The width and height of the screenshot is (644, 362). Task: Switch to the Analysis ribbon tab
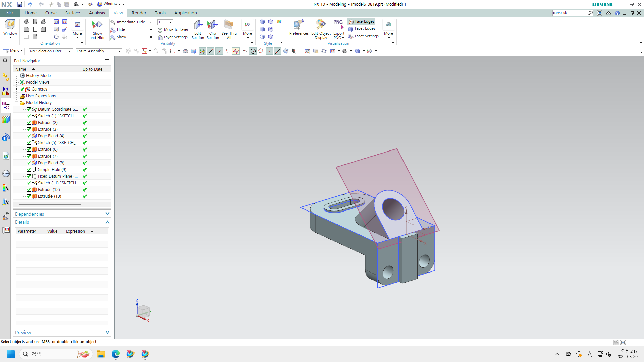click(x=97, y=13)
